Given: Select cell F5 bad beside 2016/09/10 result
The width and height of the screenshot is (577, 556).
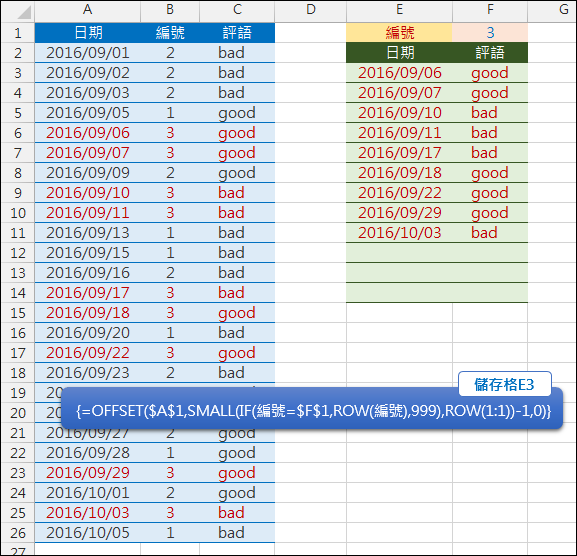Looking at the screenshot, I should (x=490, y=113).
